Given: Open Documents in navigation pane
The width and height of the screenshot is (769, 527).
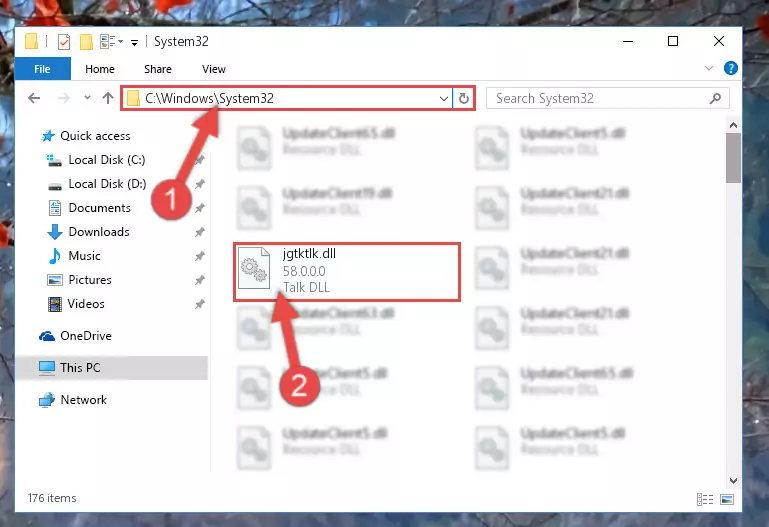Looking at the screenshot, I should pyautogui.click(x=100, y=208).
